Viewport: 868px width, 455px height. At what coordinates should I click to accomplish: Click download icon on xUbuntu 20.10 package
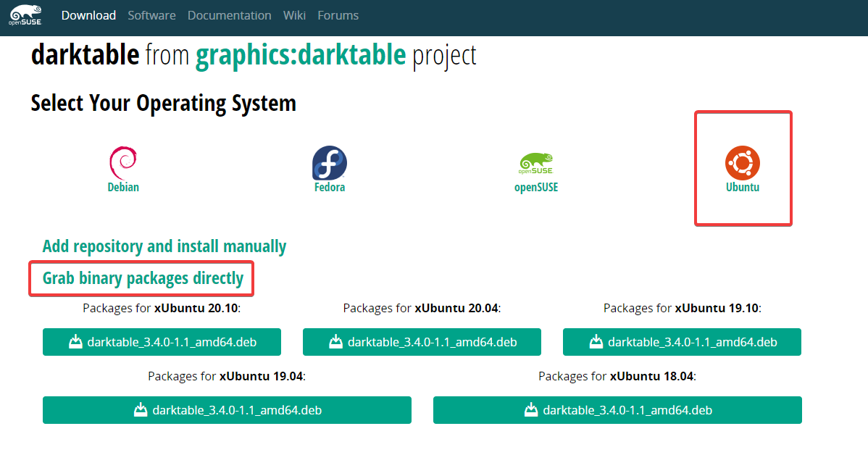[75, 341]
